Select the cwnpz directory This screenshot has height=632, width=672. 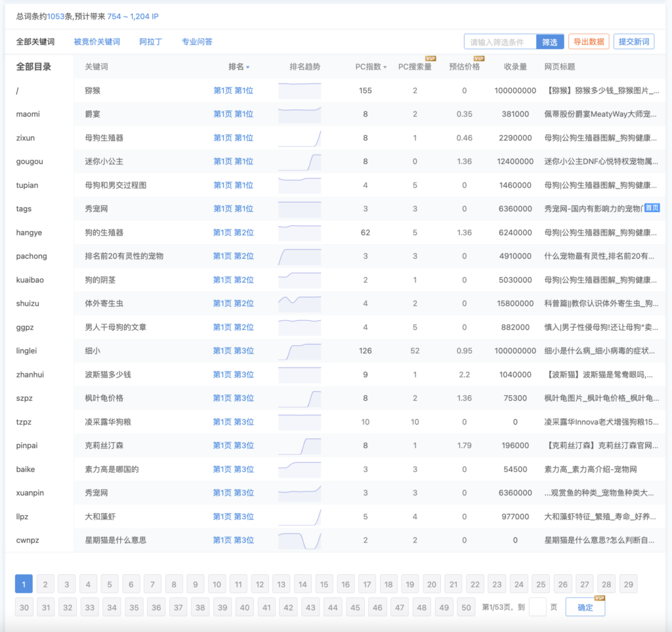28,540
